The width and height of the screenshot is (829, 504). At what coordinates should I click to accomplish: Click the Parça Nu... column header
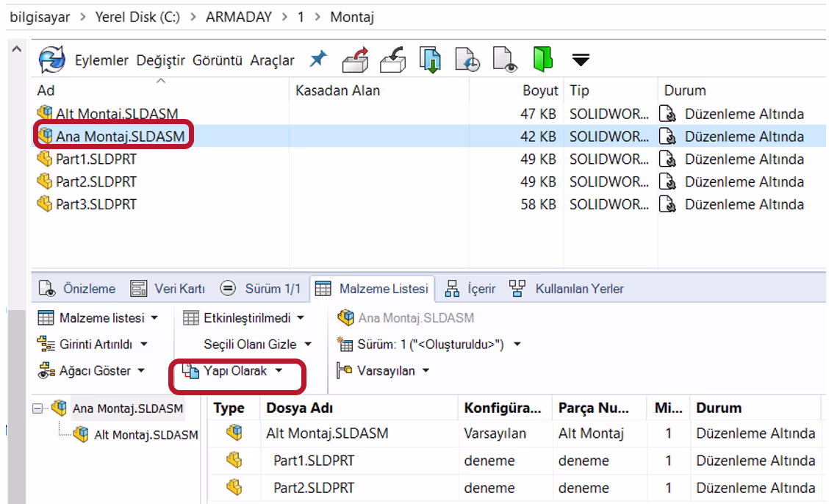(593, 408)
